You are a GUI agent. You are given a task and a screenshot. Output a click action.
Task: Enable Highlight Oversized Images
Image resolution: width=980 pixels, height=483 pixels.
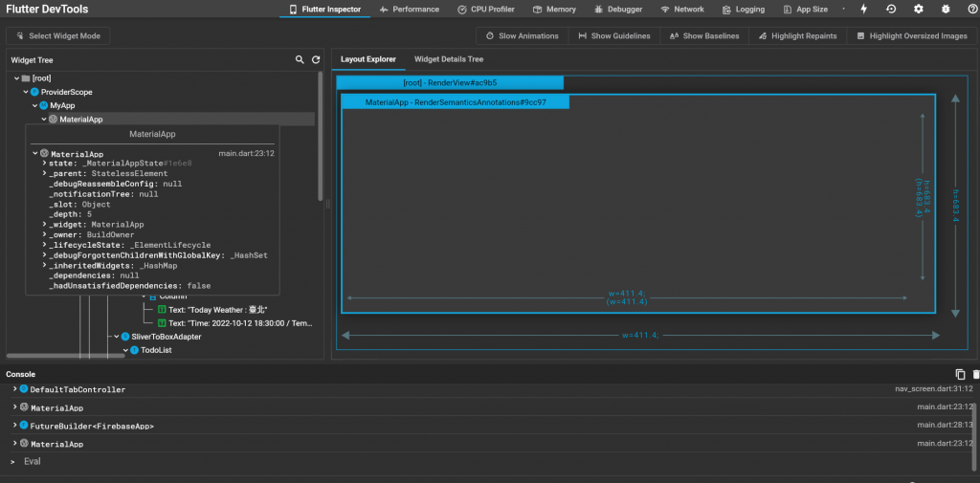click(x=912, y=35)
